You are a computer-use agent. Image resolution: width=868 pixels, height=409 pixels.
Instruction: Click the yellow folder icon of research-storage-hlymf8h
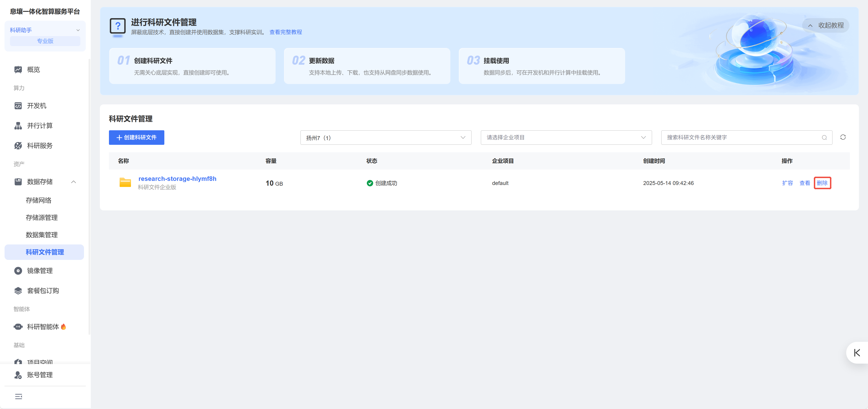(x=125, y=183)
